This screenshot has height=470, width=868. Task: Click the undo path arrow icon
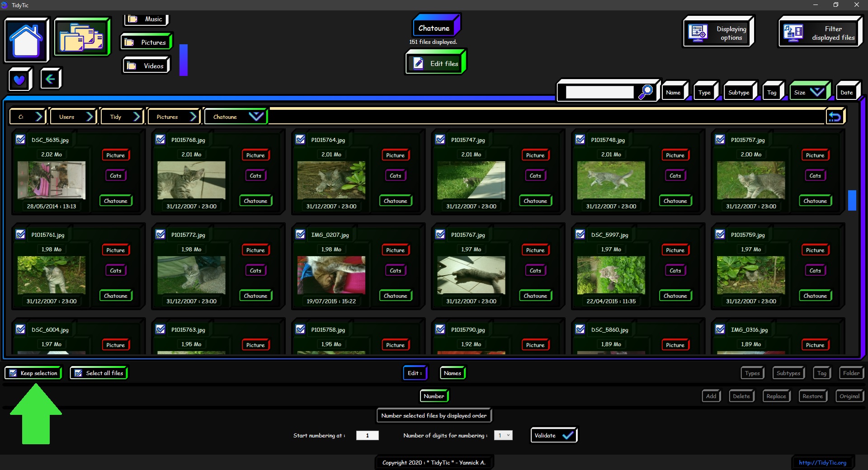point(835,117)
